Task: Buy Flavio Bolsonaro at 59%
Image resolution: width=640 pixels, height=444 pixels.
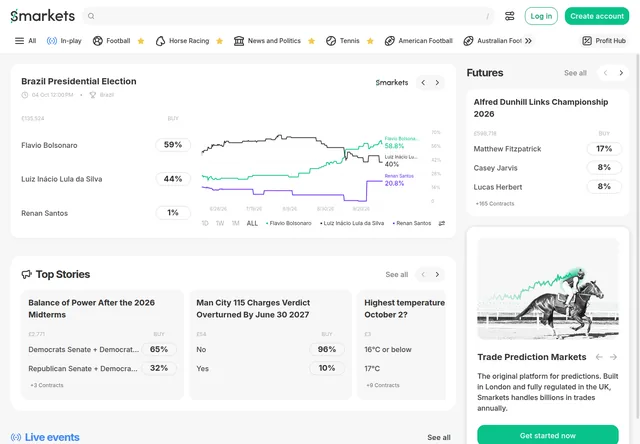Action: click(173, 145)
